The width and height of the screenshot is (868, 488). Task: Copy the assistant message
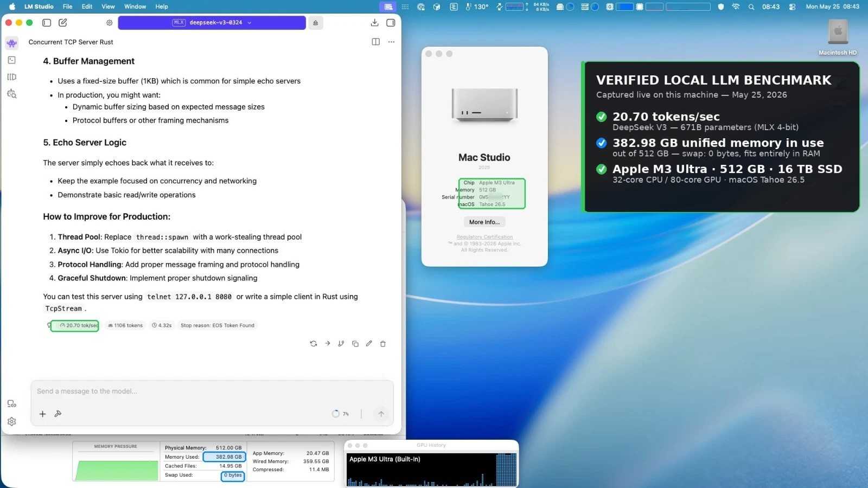[355, 344]
